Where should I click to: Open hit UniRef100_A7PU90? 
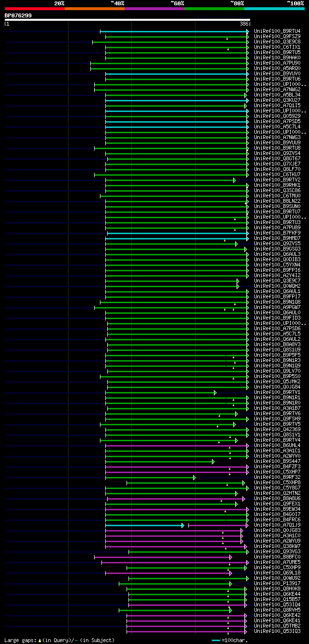point(277,63)
